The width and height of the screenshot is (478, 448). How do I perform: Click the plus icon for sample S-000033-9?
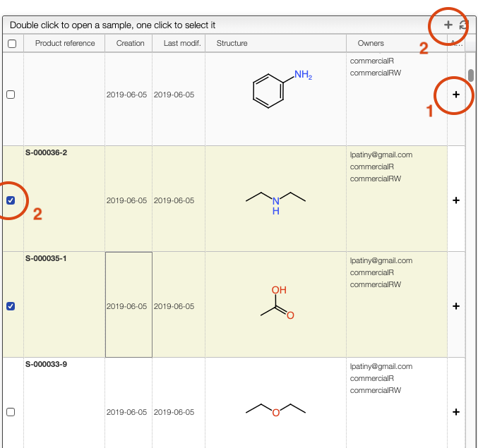tap(455, 412)
